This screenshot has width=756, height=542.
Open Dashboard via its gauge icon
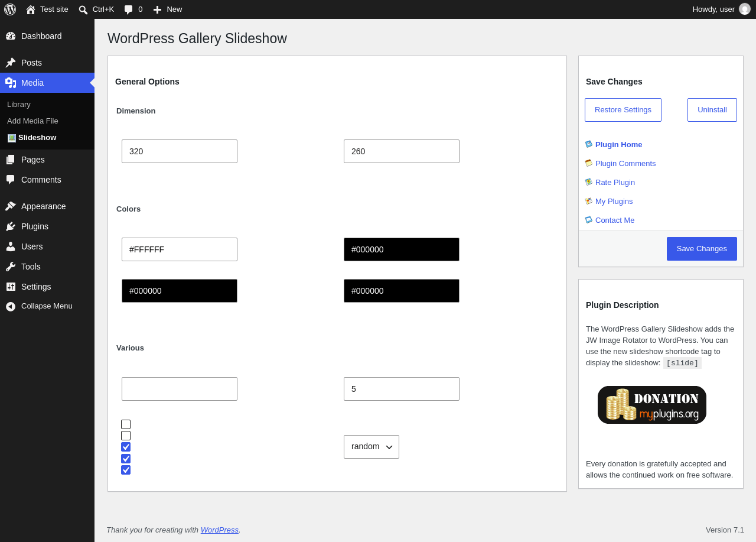(11, 36)
